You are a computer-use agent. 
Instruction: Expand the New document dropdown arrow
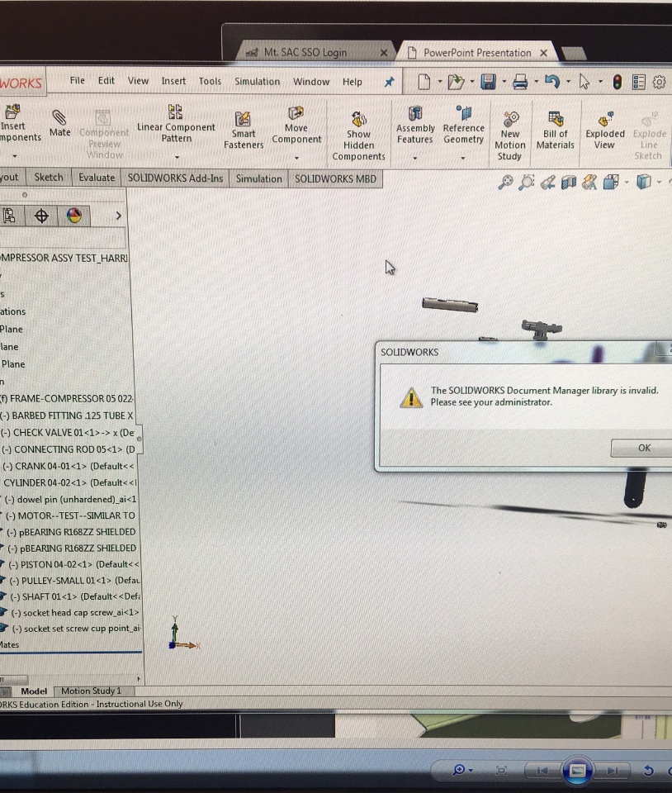(x=439, y=82)
